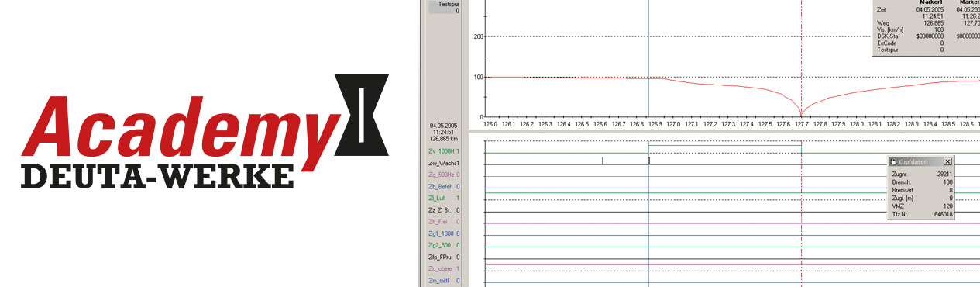Select the Zfp_FPru signal channel label
The height and width of the screenshot is (287, 980).
coord(440,257)
